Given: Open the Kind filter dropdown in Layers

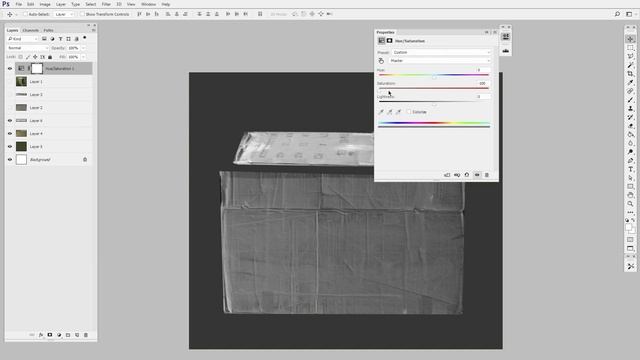Looking at the screenshot, I should 23,39.
